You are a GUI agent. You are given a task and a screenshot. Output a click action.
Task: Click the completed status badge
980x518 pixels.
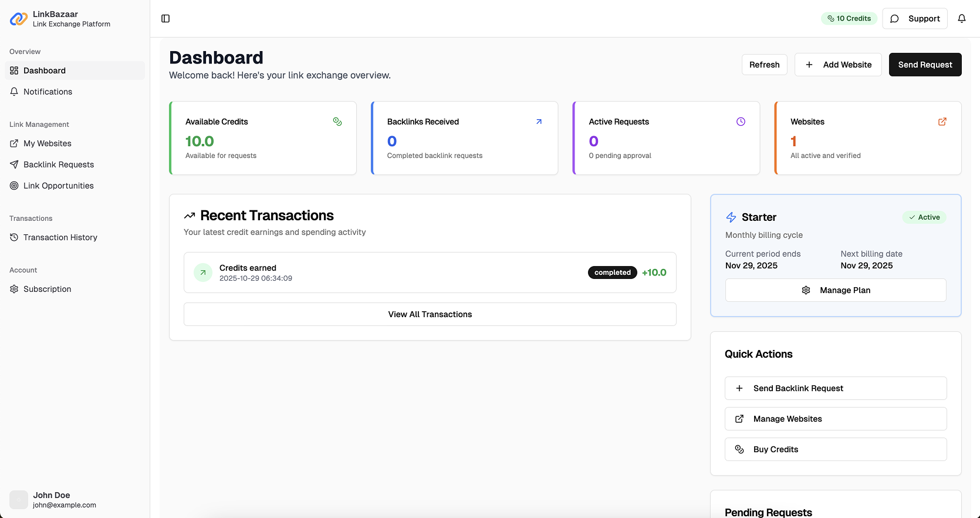pyautogui.click(x=613, y=273)
